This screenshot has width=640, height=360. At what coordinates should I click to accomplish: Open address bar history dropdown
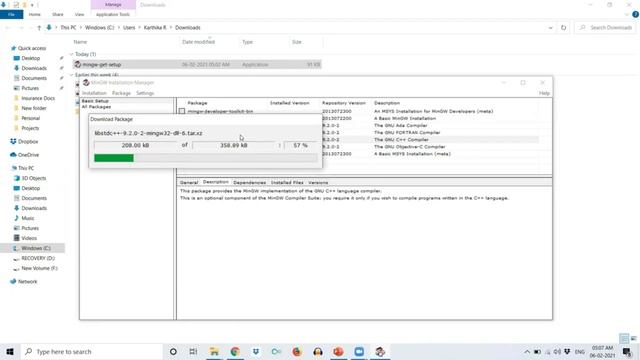click(x=551, y=28)
